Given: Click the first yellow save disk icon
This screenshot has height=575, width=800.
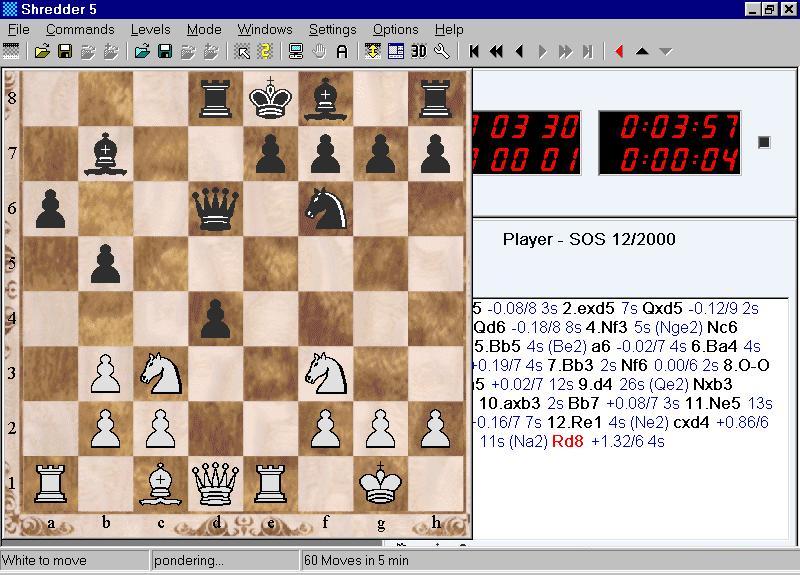Looking at the screenshot, I should pos(65,51).
